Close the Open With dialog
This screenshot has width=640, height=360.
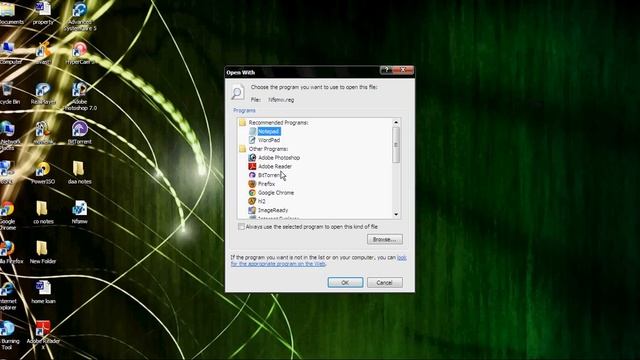[x=403, y=70]
